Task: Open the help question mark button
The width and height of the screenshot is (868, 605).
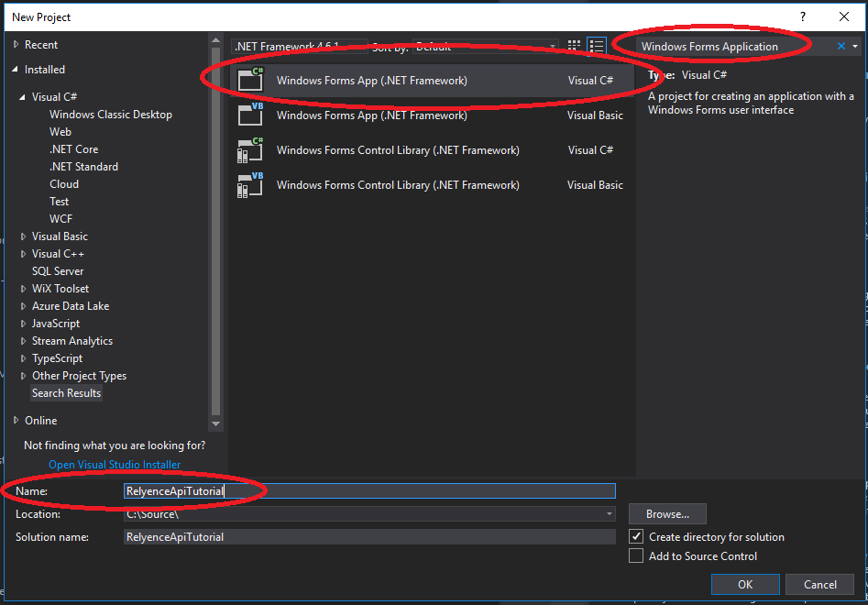Action: [803, 16]
